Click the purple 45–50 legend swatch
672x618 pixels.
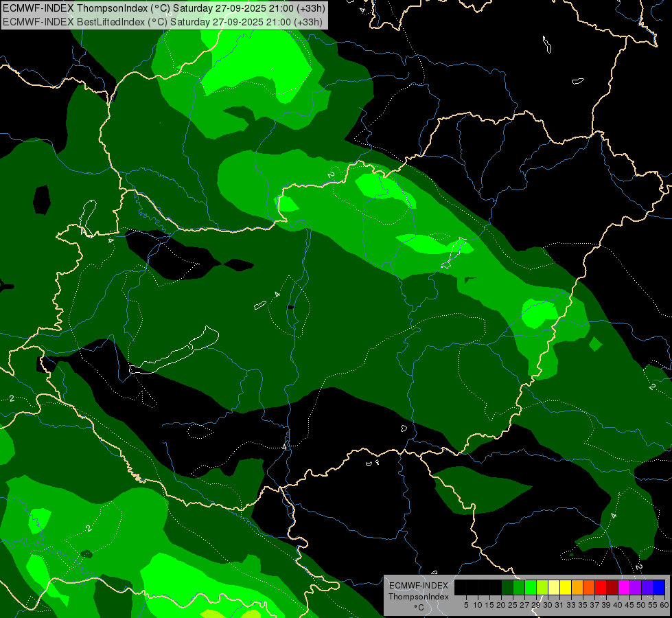(x=636, y=587)
